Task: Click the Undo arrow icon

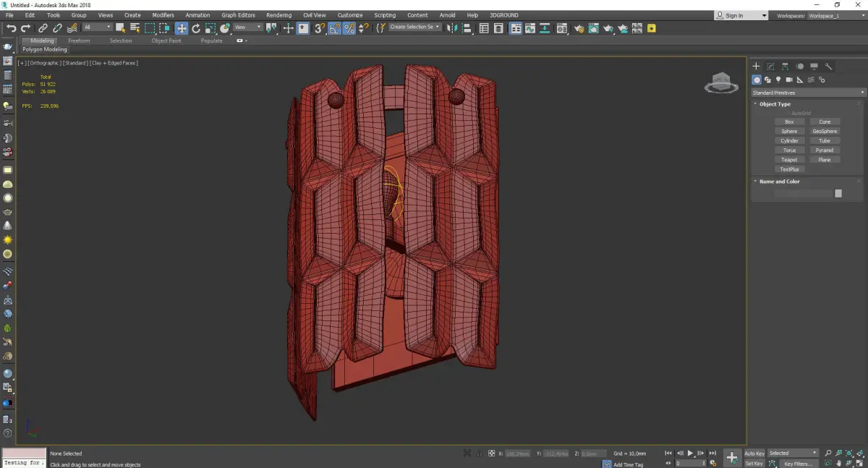Action: point(11,28)
